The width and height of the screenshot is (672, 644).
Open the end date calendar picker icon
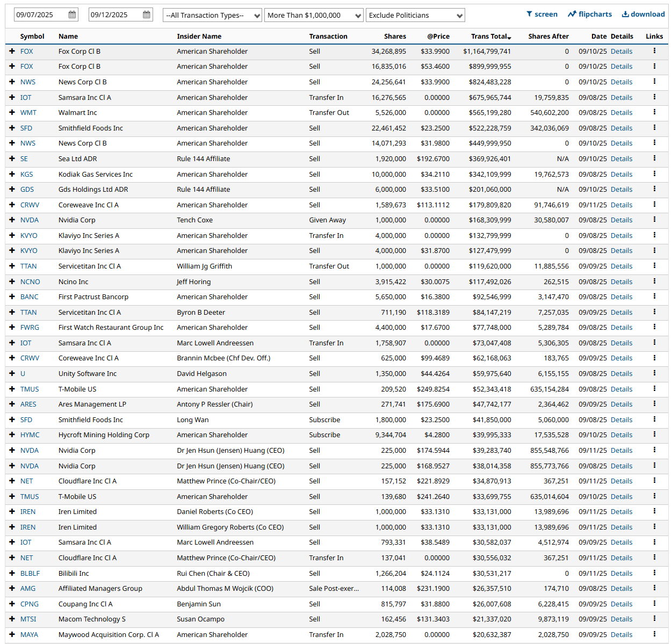(147, 15)
